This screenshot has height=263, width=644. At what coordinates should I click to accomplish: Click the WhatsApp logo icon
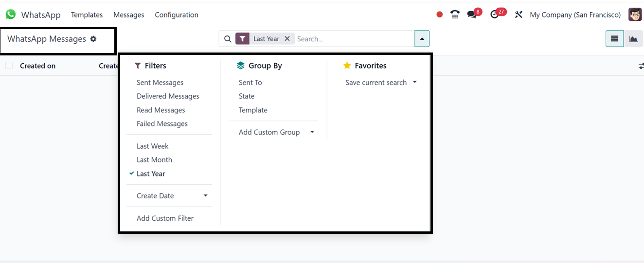click(11, 15)
